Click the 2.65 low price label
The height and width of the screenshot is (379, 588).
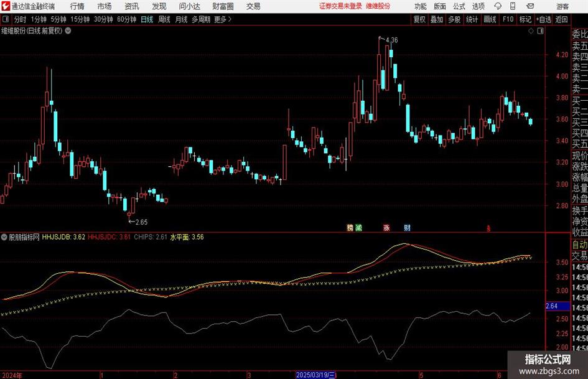141,222
